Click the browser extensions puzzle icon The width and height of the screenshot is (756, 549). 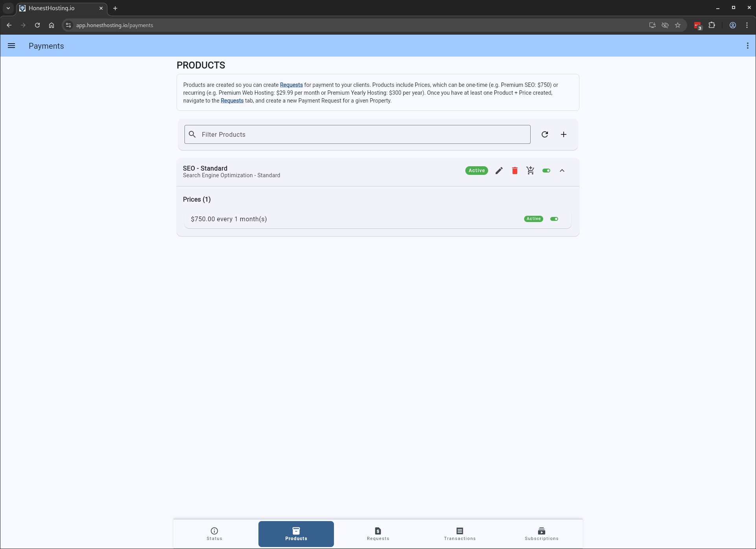pyautogui.click(x=712, y=25)
